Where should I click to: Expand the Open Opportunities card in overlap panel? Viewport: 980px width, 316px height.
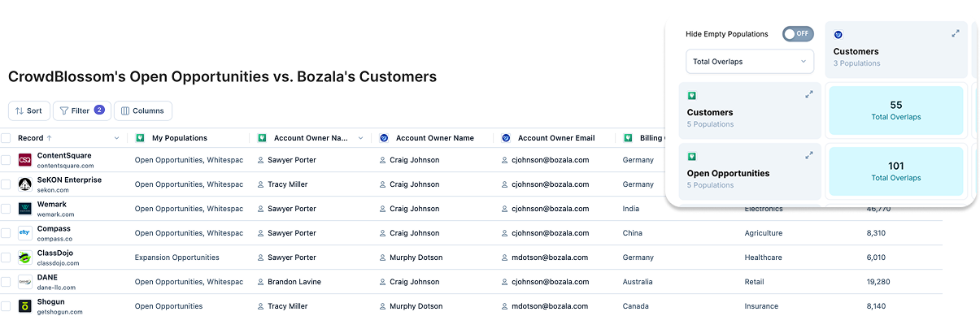coord(809,155)
